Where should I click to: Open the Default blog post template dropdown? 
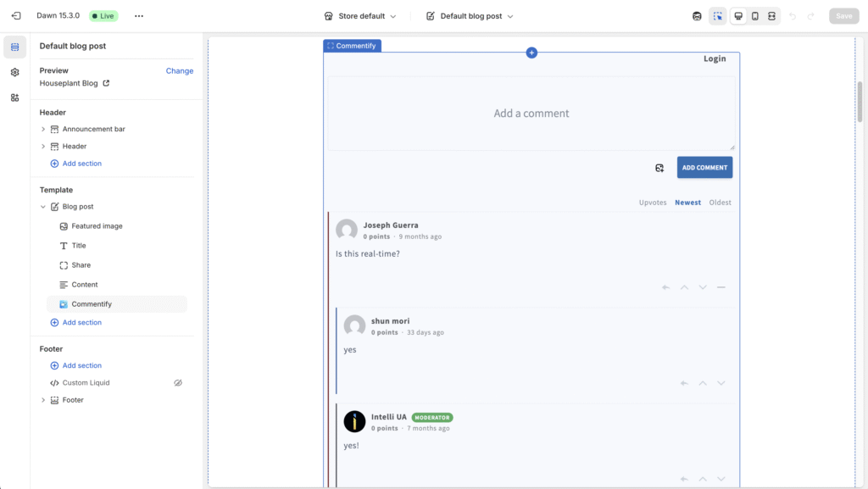click(470, 16)
